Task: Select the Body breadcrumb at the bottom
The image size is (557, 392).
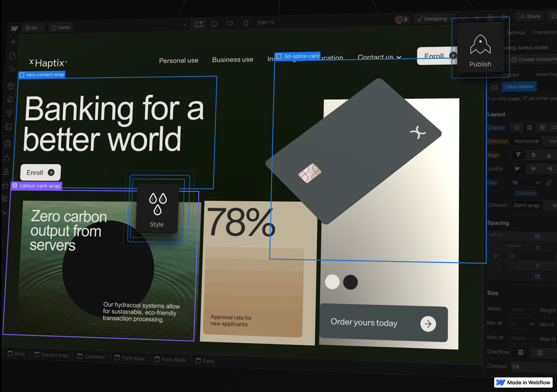Action: click(16, 354)
